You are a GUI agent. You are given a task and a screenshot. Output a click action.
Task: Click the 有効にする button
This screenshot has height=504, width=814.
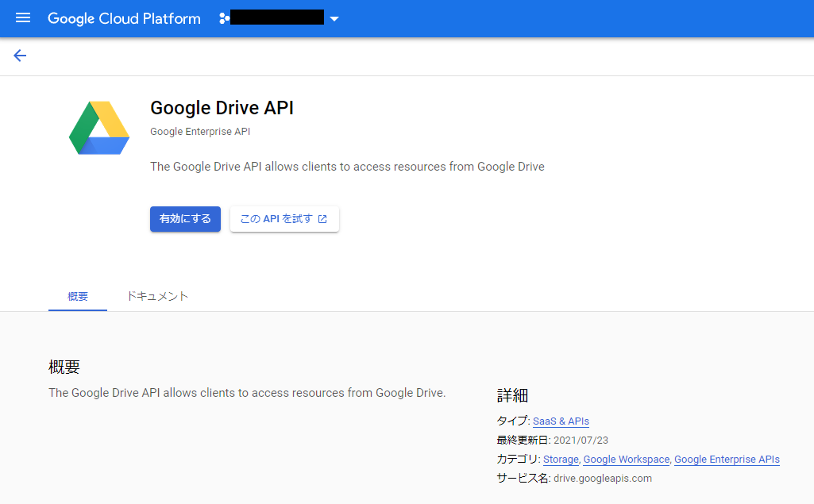[x=185, y=219]
